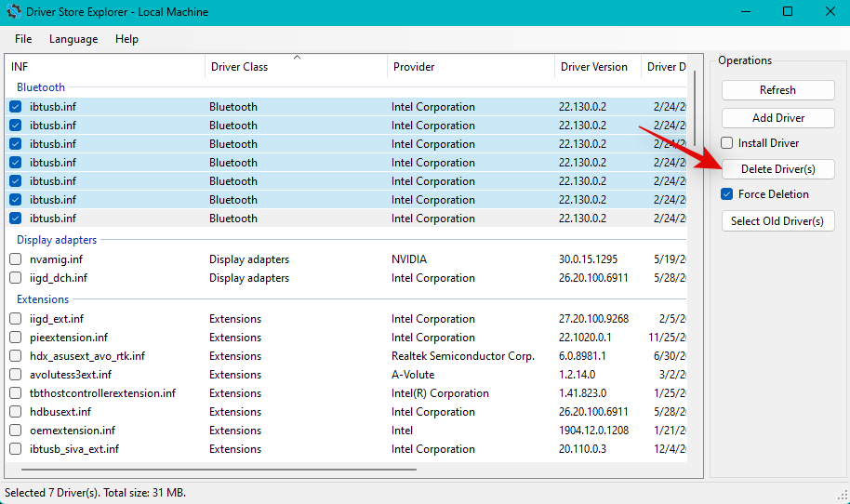Click version 27.20.100.9268 cell

tap(593, 319)
